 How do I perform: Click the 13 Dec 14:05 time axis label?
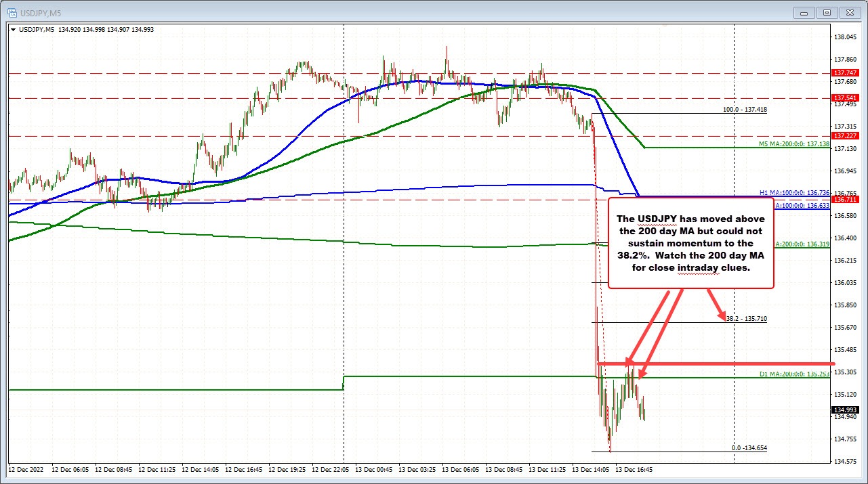point(590,468)
